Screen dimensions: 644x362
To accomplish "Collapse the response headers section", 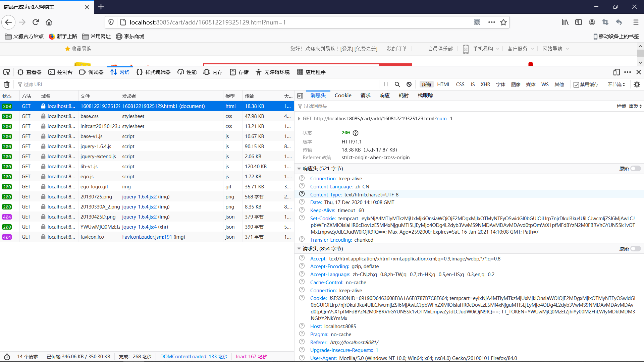I will (299, 169).
